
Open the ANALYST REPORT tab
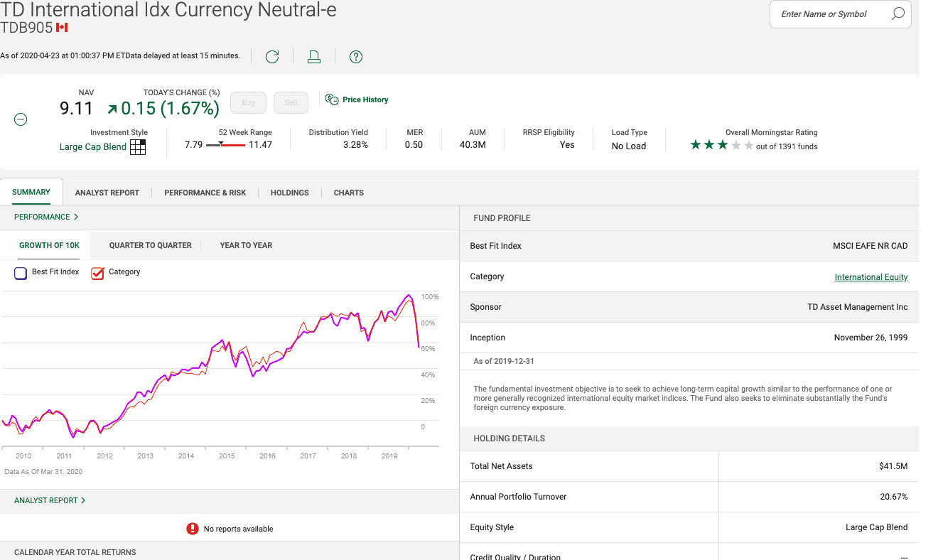click(x=107, y=193)
